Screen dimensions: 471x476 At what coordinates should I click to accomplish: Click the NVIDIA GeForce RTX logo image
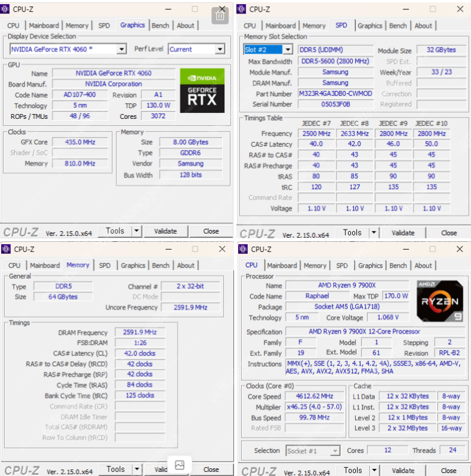click(x=202, y=90)
